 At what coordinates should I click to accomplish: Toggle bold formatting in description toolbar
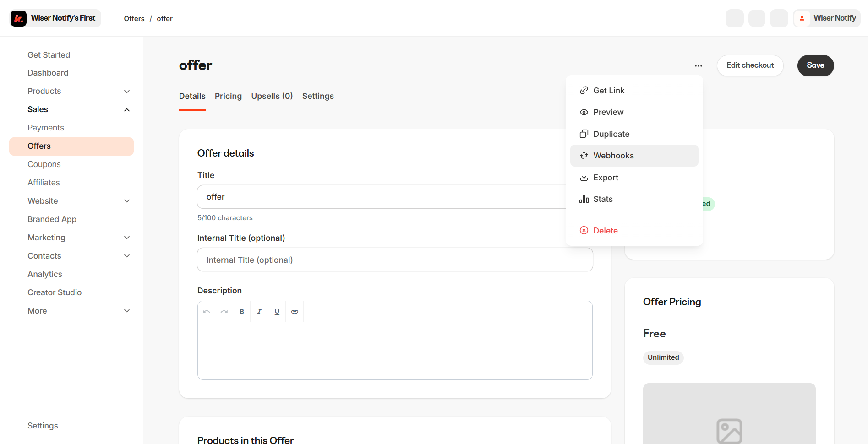[x=242, y=312]
